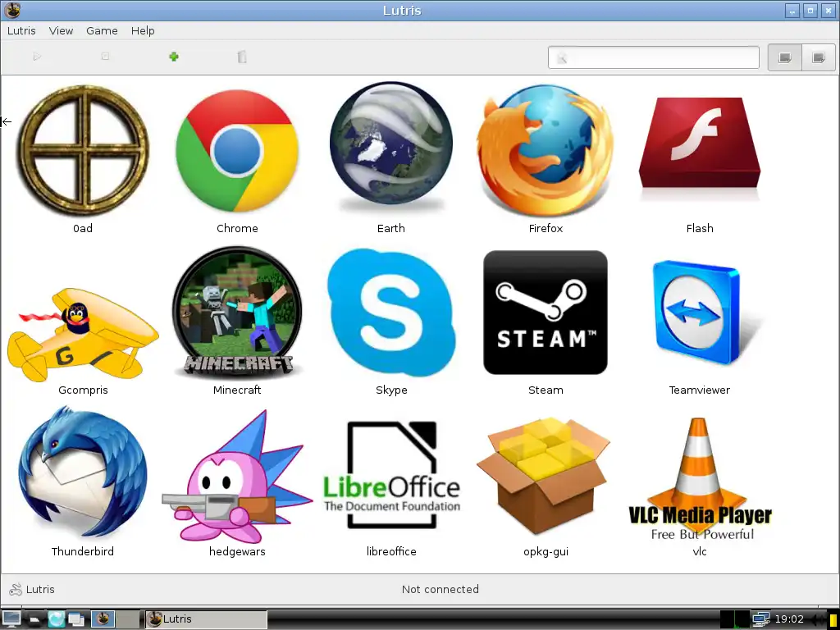Viewport: 840px width, 630px height.
Task: Click the remove game trash icon
Action: (x=242, y=57)
